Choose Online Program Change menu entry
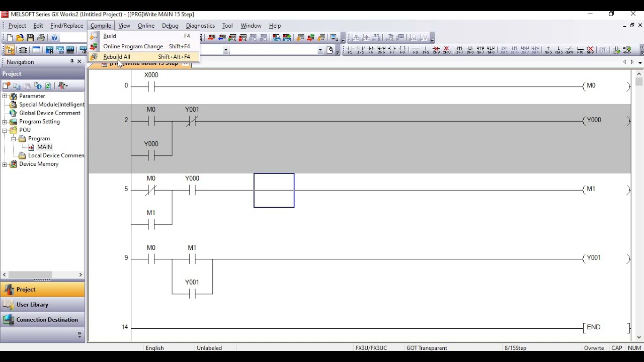 tap(143, 46)
